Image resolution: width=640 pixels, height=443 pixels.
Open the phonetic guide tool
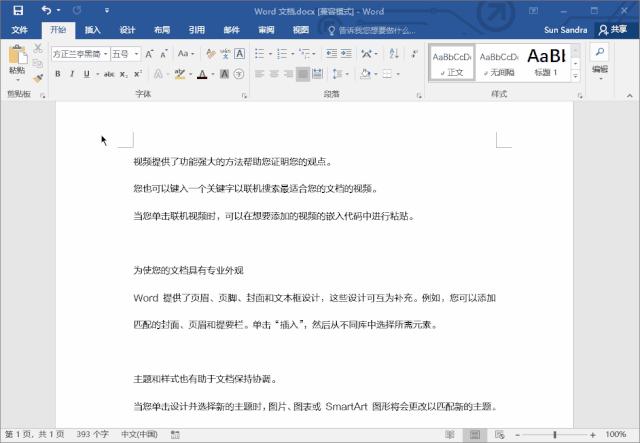click(225, 54)
